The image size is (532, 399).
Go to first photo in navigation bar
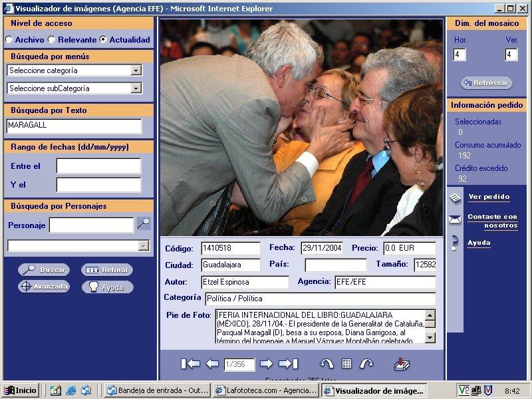pyautogui.click(x=190, y=364)
